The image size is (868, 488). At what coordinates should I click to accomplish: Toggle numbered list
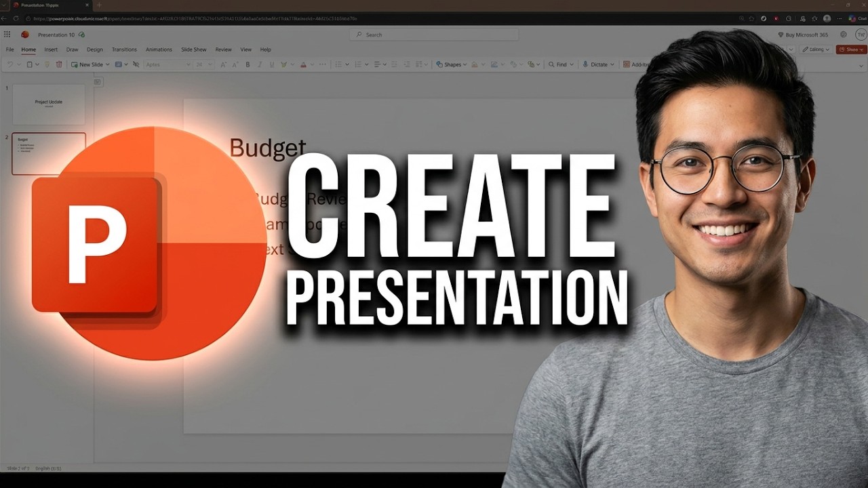click(358, 64)
